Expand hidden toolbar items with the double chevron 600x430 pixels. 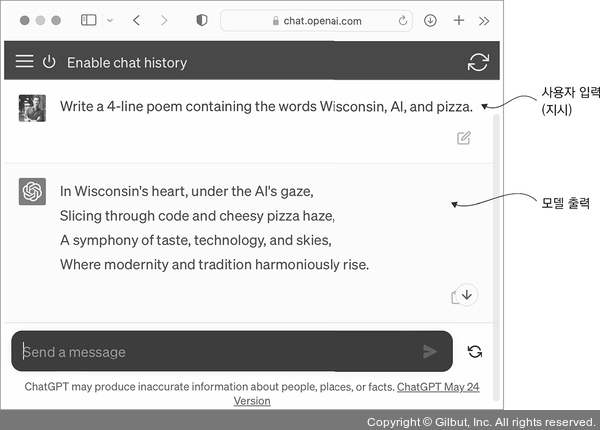point(484,20)
